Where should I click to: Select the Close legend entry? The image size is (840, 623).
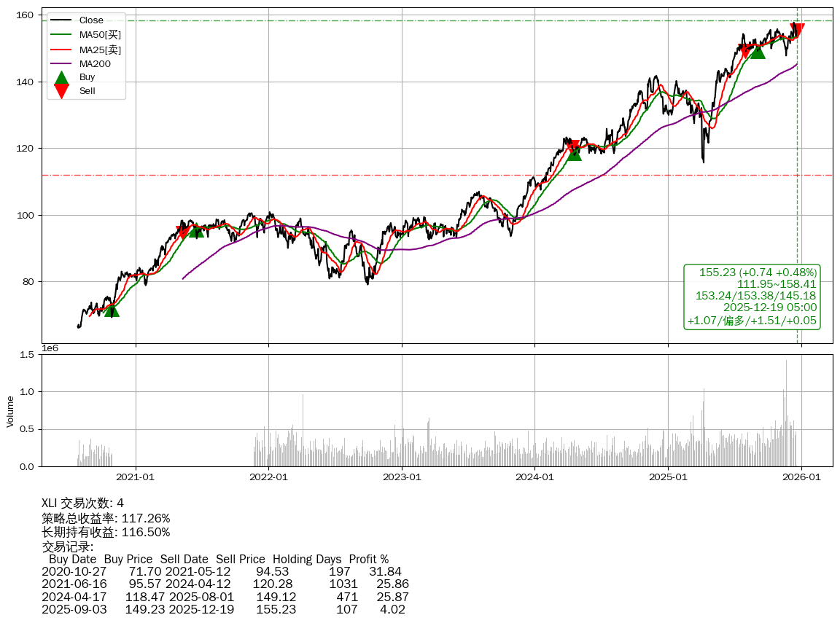[x=90, y=20]
